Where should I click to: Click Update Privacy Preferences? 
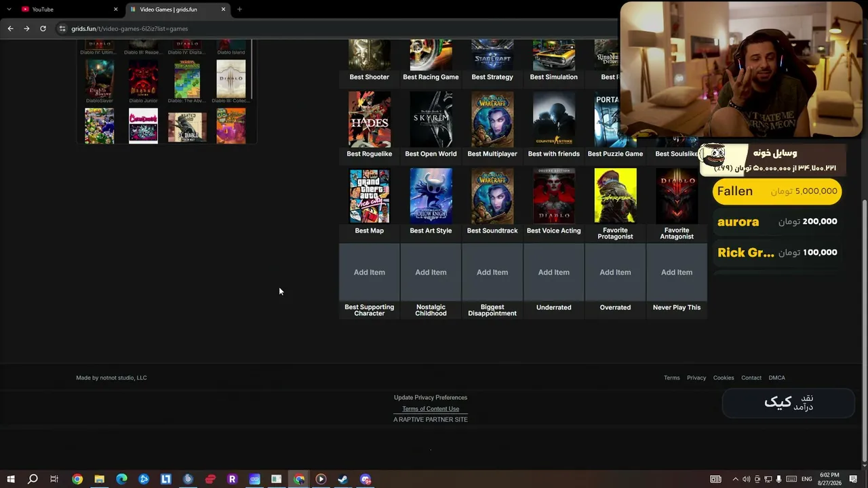[431, 398]
